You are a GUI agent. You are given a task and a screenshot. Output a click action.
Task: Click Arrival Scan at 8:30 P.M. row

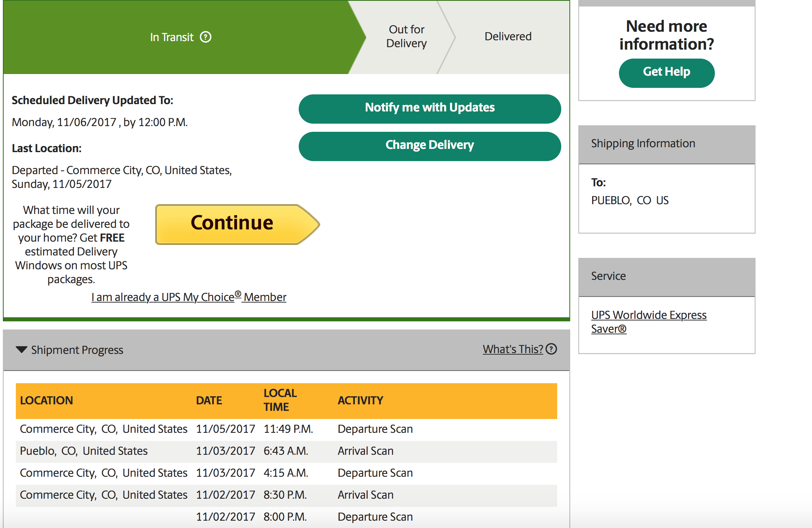coord(365,495)
